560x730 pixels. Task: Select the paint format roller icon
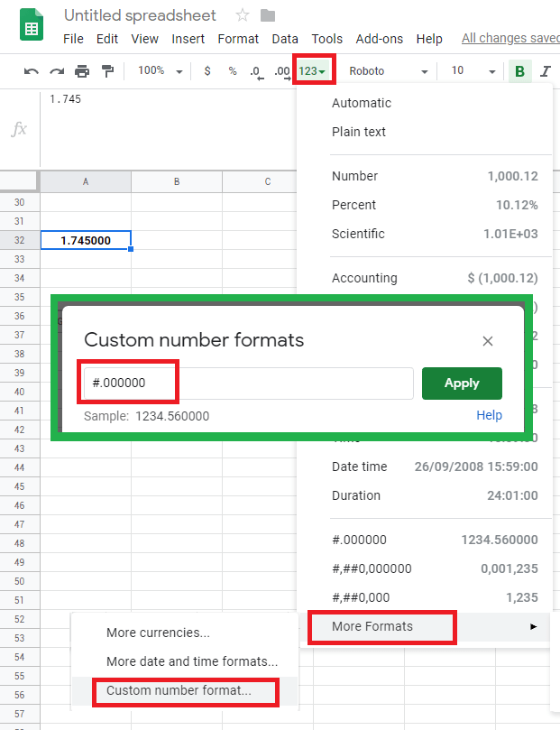pyautogui.click(x=107, y=71)
